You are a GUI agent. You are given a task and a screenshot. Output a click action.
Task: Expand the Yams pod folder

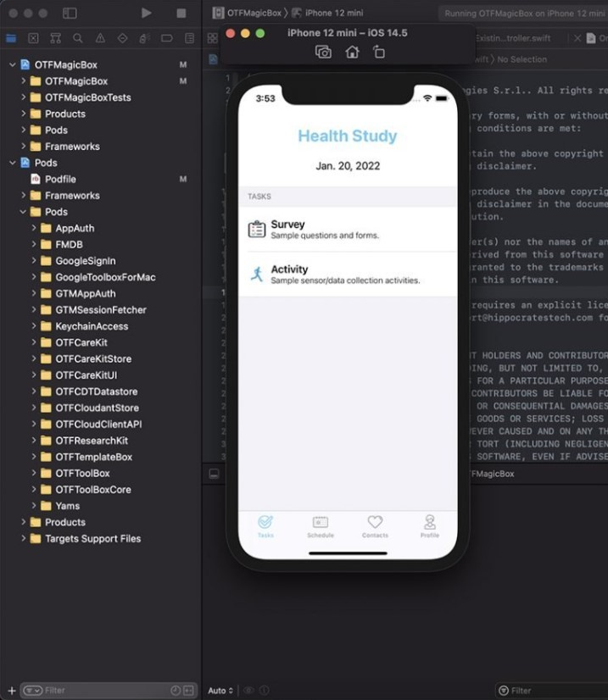(x=34, y=506)
